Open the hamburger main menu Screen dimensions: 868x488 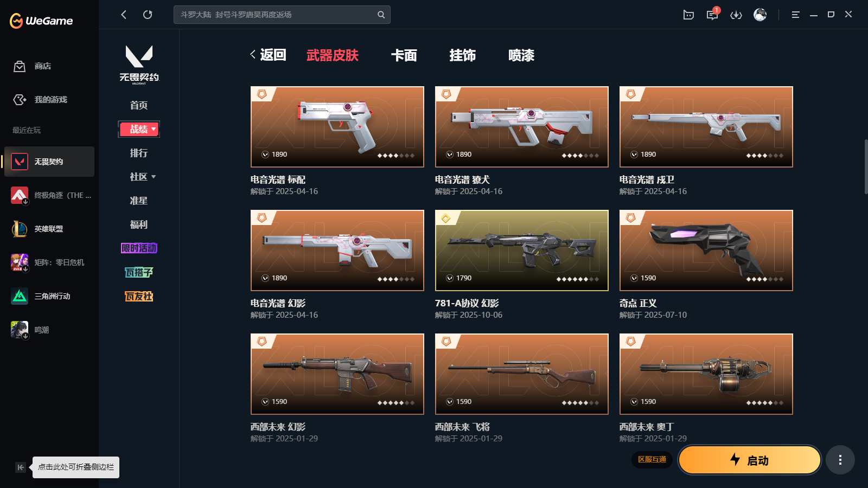(795, 15)
